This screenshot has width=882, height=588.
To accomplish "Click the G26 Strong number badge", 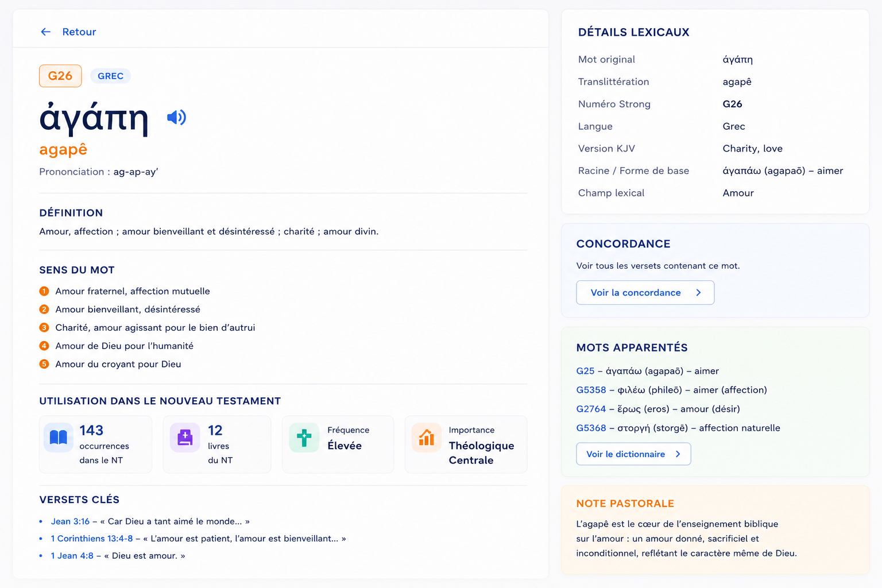I will (60, 76).
